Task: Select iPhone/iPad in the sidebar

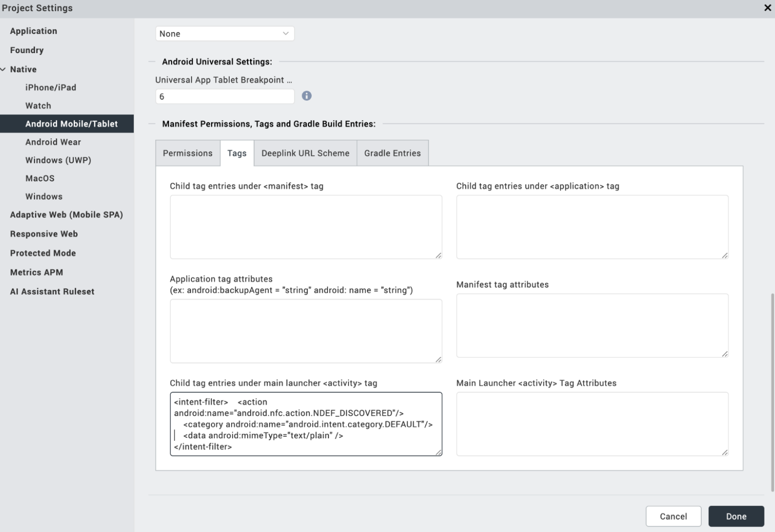Action: pos(51,88)
